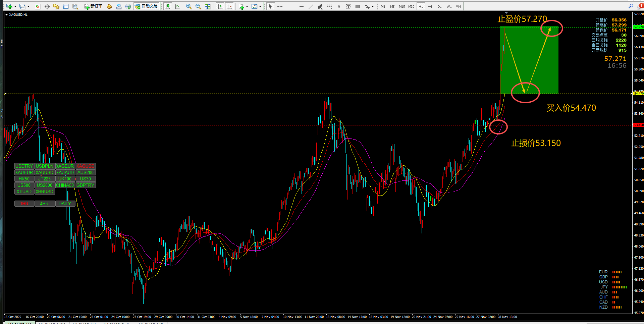Click the green take-profit zone rectangle
Screen dimensions: 644x324
(x=529, y=60)
